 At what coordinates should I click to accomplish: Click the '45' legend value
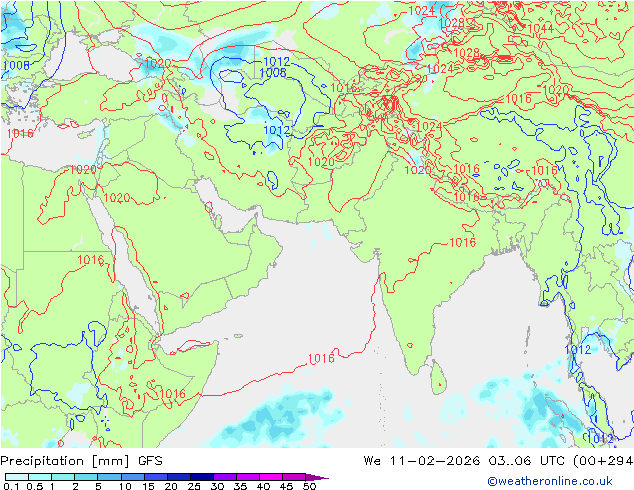pyautogui.click(x=286, y=486)
